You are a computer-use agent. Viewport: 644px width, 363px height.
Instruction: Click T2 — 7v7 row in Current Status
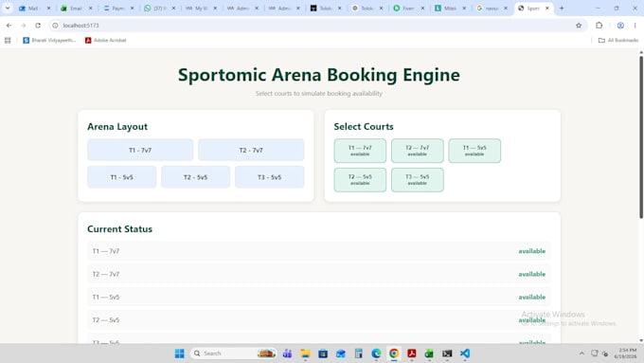coord(319,274)
